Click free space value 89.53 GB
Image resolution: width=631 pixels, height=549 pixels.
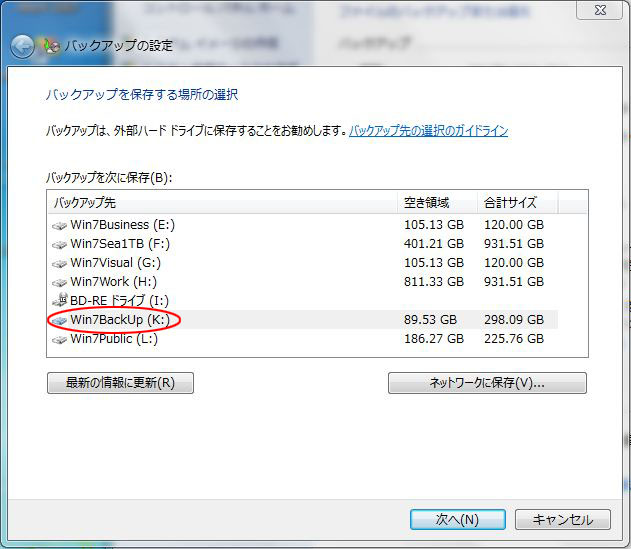(x=430, y=320)
